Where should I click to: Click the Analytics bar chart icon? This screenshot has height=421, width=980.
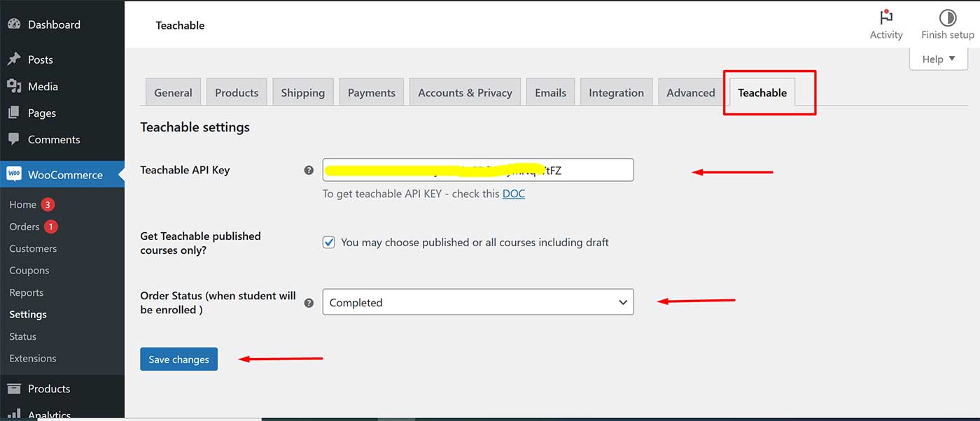tap(14, 415)
